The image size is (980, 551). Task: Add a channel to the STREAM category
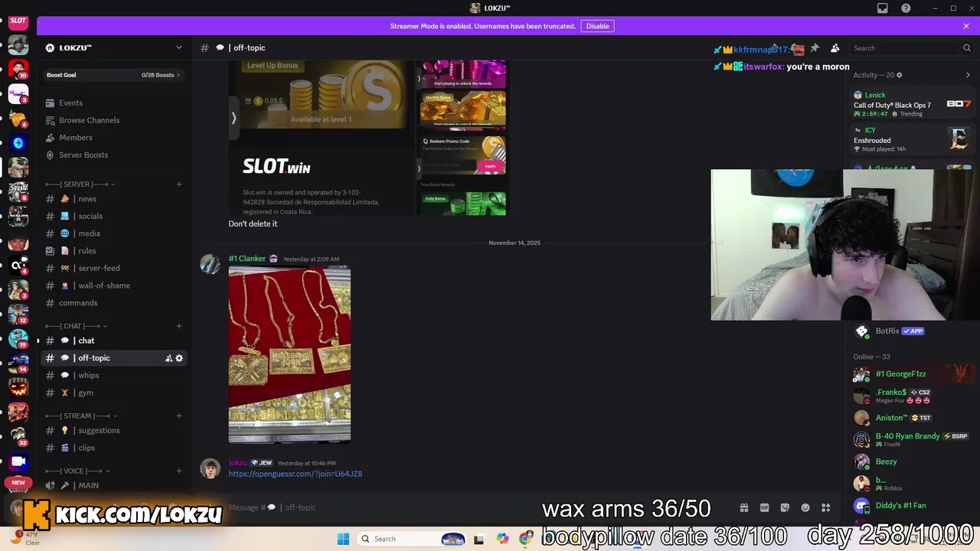[179, 416]
